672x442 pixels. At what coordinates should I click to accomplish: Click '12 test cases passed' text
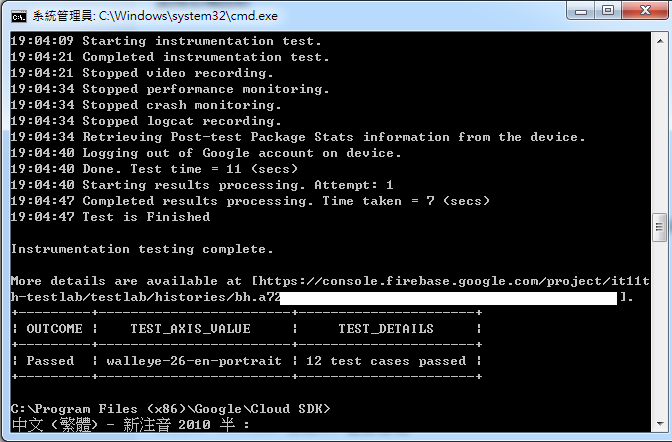click(386, 361)
